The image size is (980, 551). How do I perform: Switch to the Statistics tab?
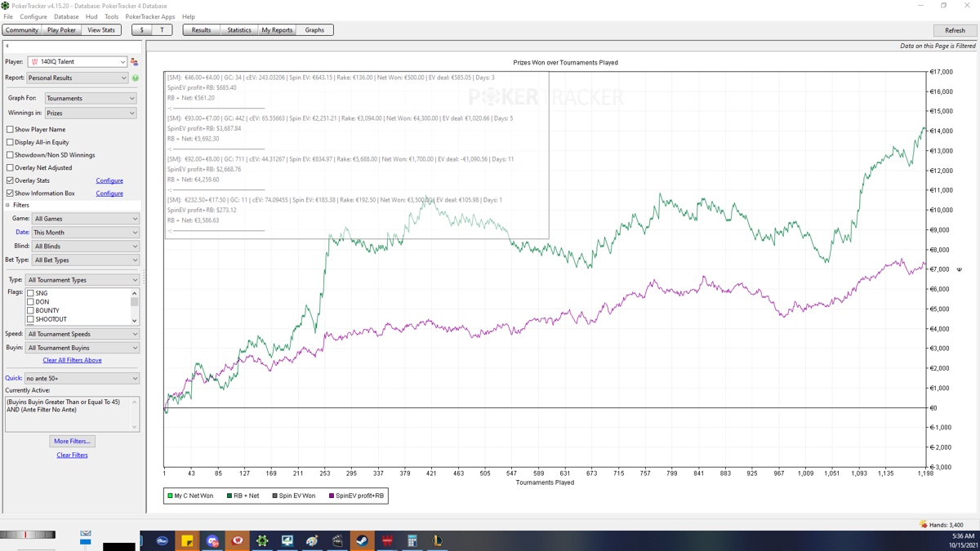pos(238,30)
